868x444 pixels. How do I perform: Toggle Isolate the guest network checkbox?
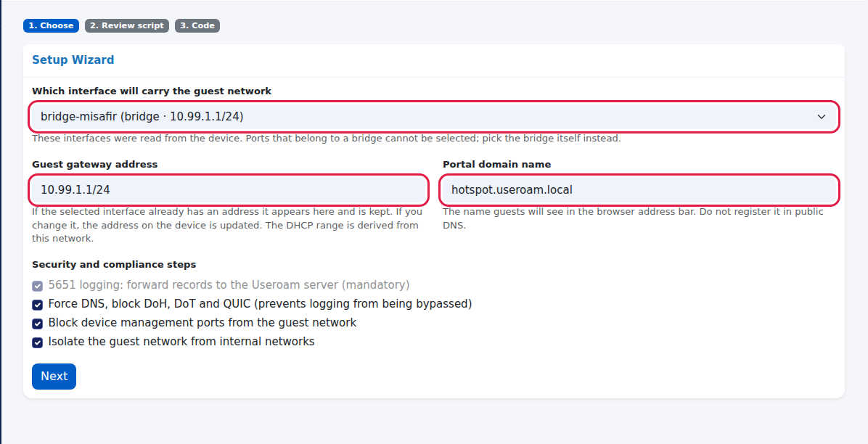37,342
